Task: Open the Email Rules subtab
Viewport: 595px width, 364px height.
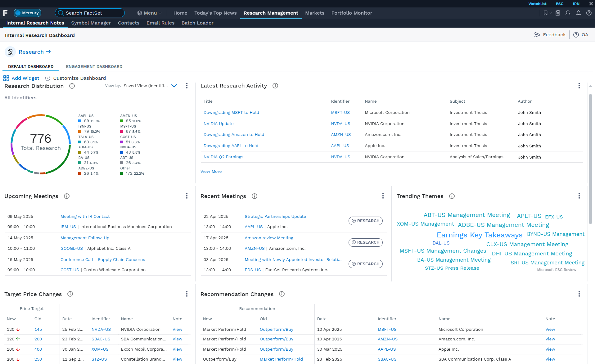Action: pos(160,23)
